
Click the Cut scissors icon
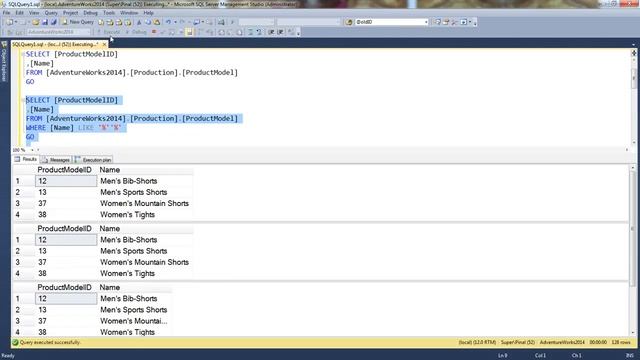click(139, 22)
